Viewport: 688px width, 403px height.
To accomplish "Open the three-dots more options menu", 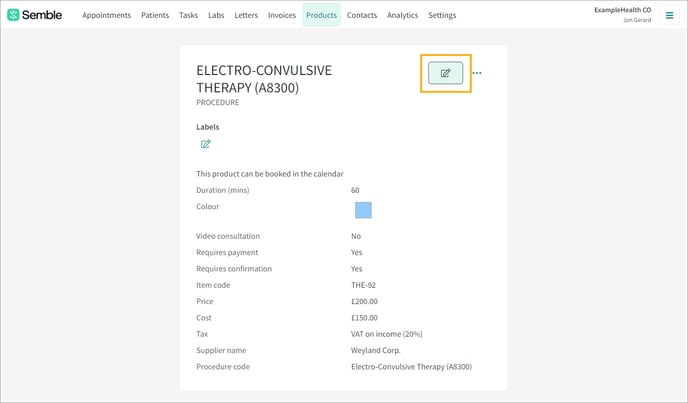I will click(477, 73).
